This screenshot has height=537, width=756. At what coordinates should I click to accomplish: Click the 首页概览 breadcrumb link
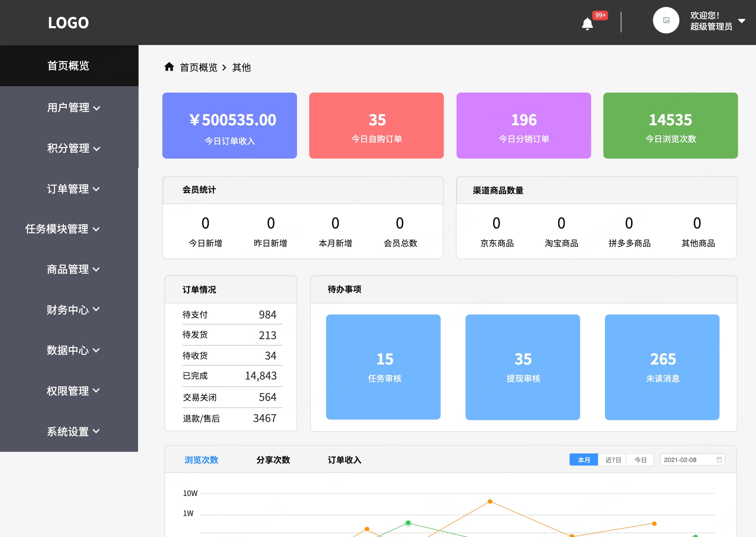pos(198,67)
